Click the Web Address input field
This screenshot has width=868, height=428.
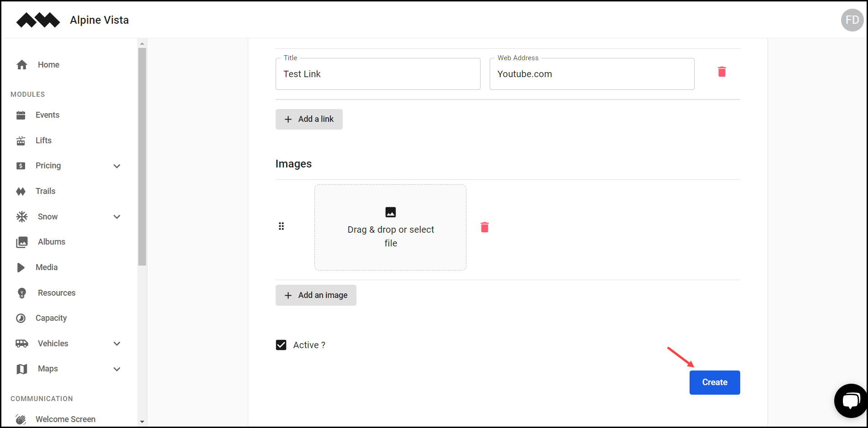(592, 74)
